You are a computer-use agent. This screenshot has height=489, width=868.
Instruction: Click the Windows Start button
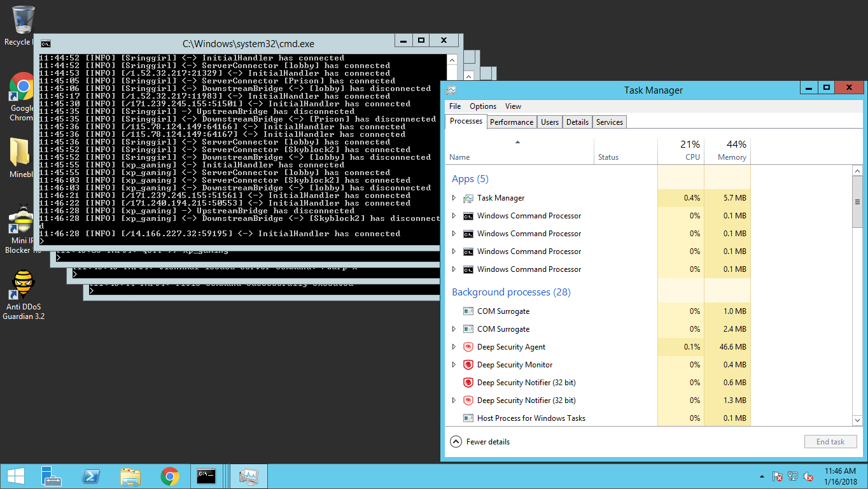pos(15,476)
